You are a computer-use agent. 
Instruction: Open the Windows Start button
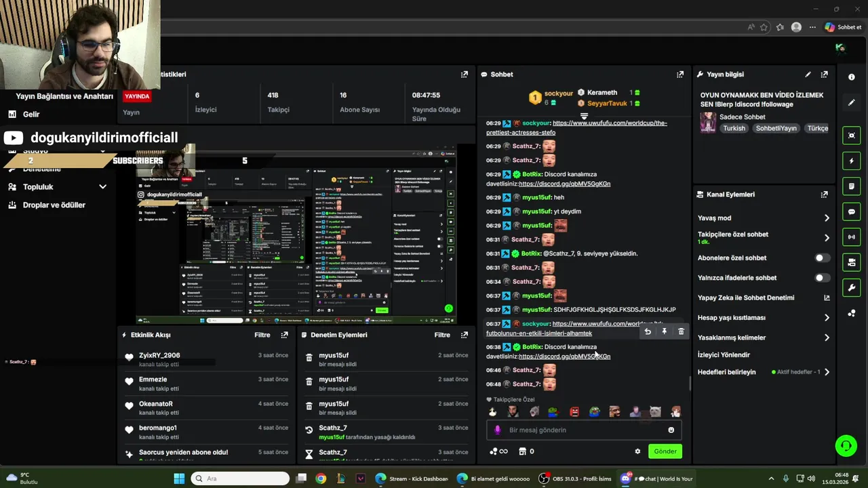[x=179, y=479]
